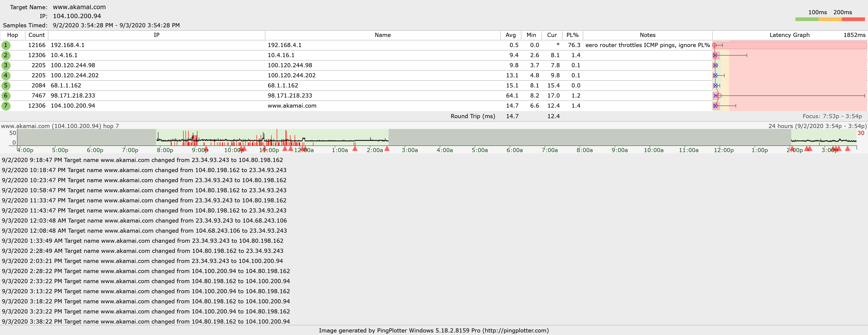The width and height of the screenshot is (868, 335).
Task: Click the Cur column header
Action: (552, 35)
